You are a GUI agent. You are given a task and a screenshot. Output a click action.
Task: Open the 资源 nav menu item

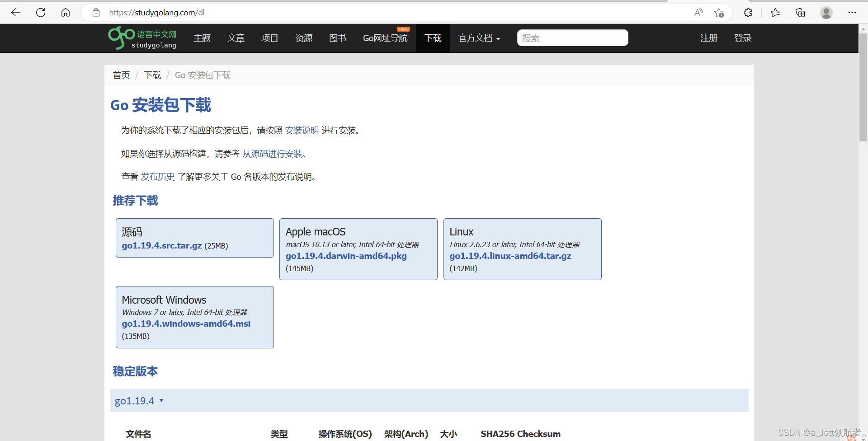tap(304, 38)
